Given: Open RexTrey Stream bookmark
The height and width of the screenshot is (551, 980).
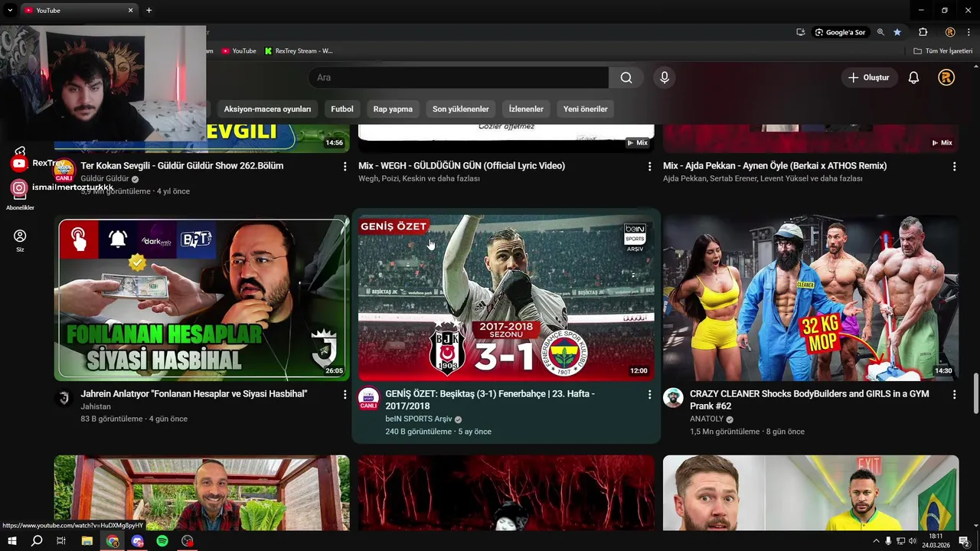Looking at the screenshot, I should [299, 51].
